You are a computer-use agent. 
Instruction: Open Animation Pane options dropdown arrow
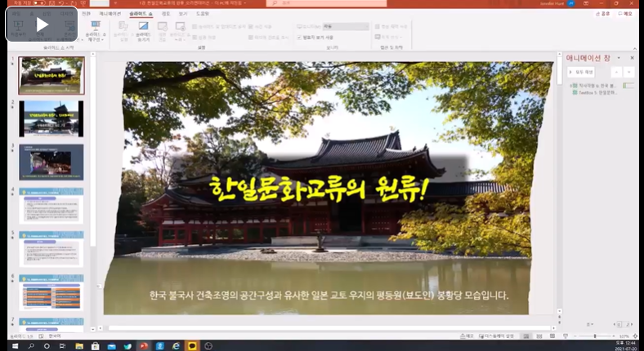pyautogui.click(x=619, y=58)
